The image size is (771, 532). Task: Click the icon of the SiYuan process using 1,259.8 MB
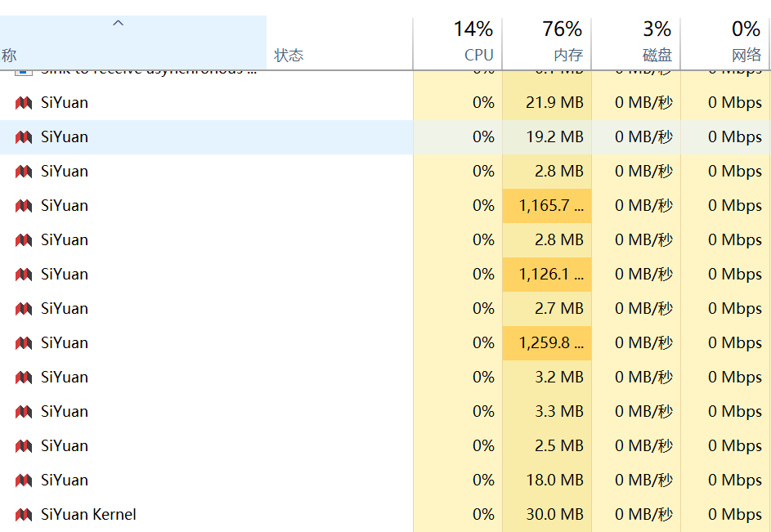pyautogui.click(x=24, y=343)
